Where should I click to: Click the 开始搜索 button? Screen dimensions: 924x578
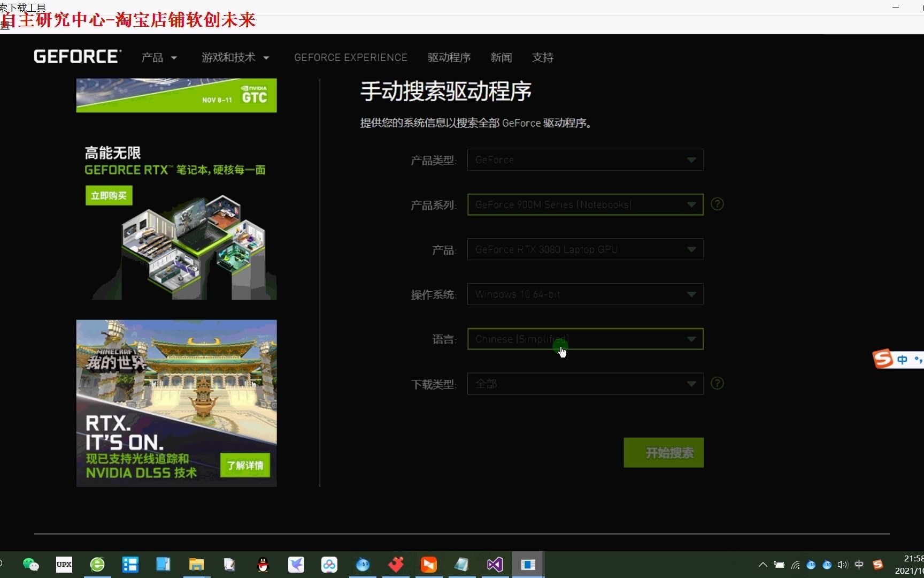663,452
